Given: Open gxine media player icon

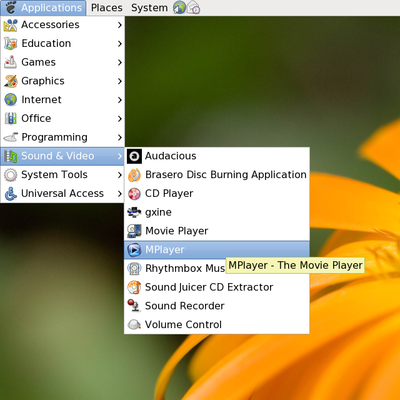Looking at the screenshot, I should tap(134, 212).
